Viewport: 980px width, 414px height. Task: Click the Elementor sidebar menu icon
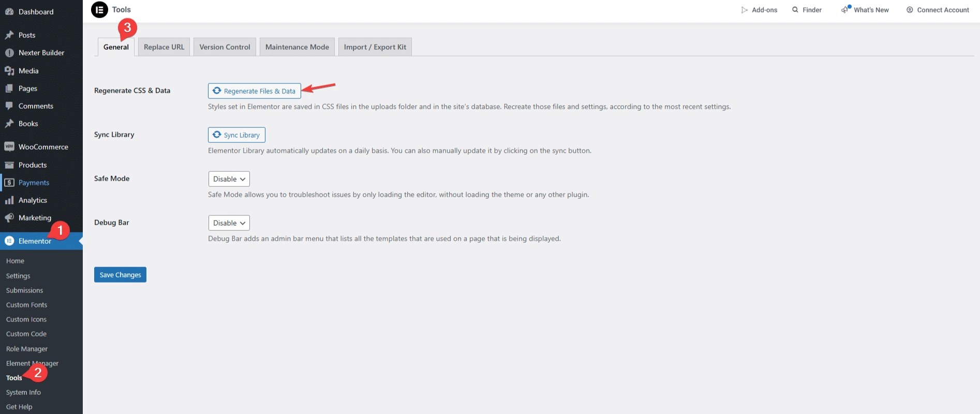(9, 241)
